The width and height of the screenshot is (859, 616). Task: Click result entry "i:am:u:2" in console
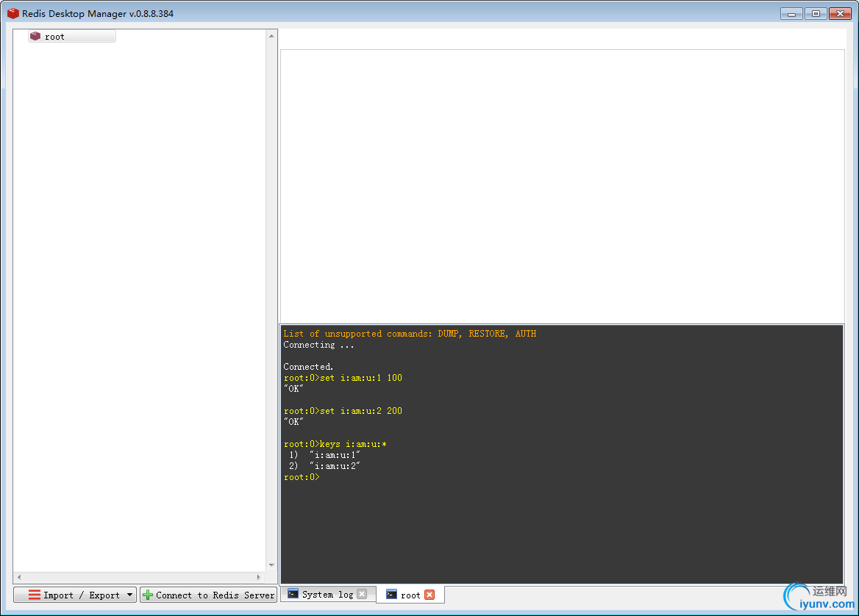(x=335, y=466)
